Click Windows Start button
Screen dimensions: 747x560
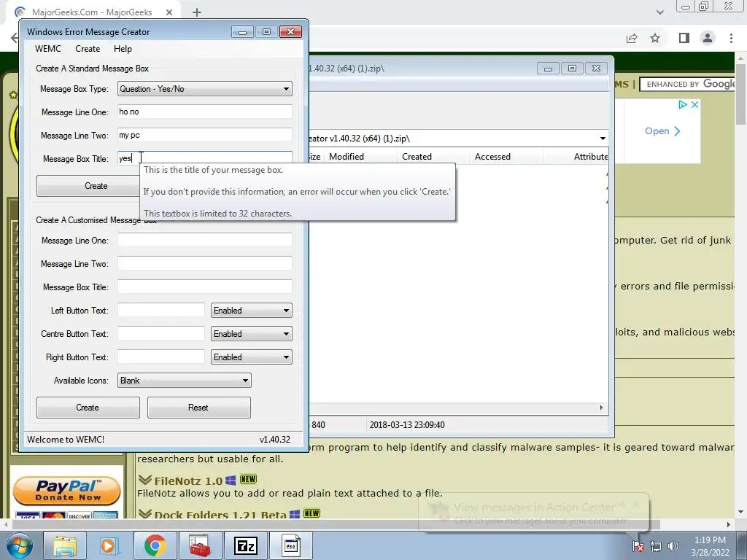tap(19, 545)
